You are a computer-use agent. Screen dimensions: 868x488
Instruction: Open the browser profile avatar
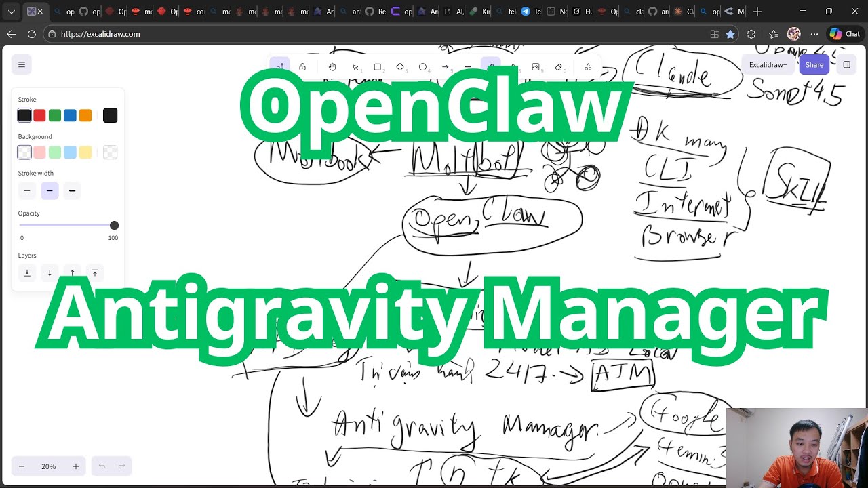tap(793, 34)
